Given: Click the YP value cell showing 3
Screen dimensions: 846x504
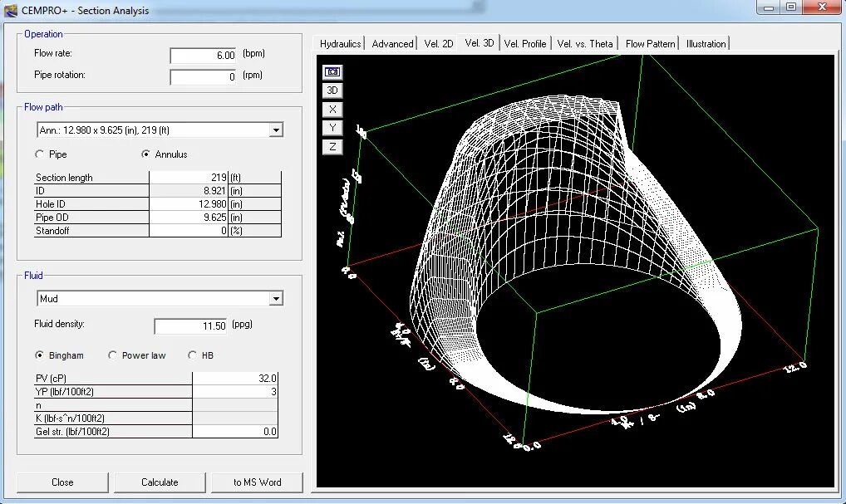Looking at the screenshot, I should (x=235, y=391).
